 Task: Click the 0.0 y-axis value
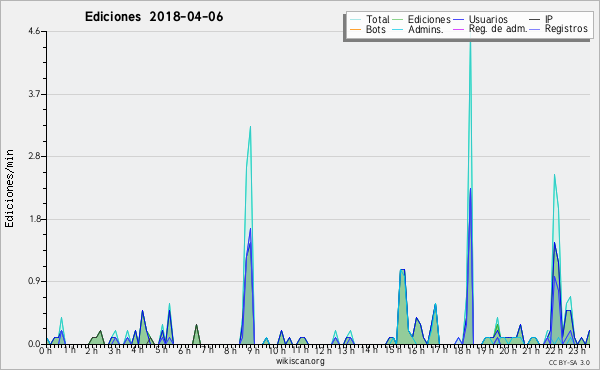34,344
